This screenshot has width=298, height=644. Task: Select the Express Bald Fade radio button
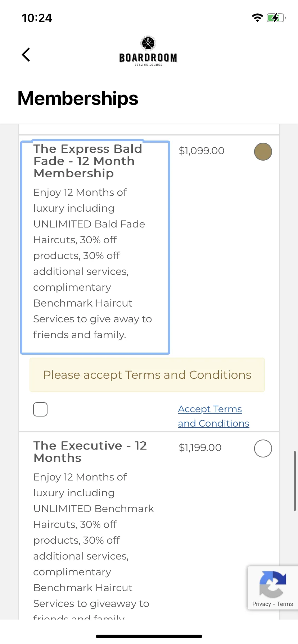(263, 152)
